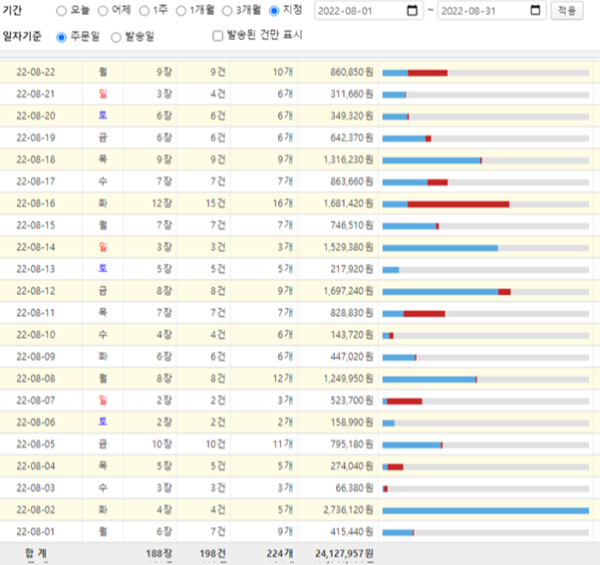Viewport: 600px width, 565px height.
Task: Click the date cell 22-08-02
Action: pos(36,510)
